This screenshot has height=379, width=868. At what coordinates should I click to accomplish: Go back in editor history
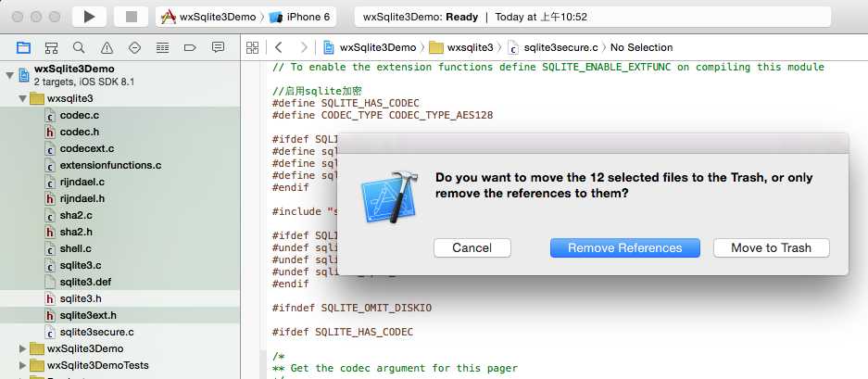(278, 47)
